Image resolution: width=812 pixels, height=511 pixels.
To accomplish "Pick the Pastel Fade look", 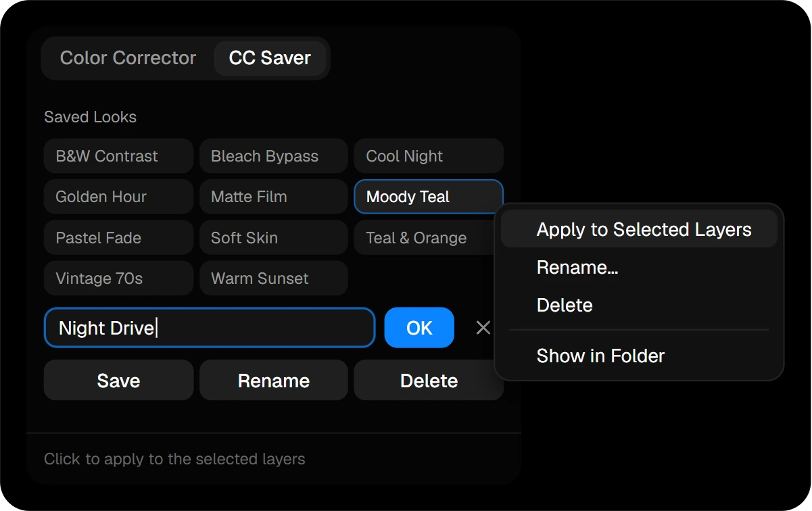I will (x=118, y=238).
